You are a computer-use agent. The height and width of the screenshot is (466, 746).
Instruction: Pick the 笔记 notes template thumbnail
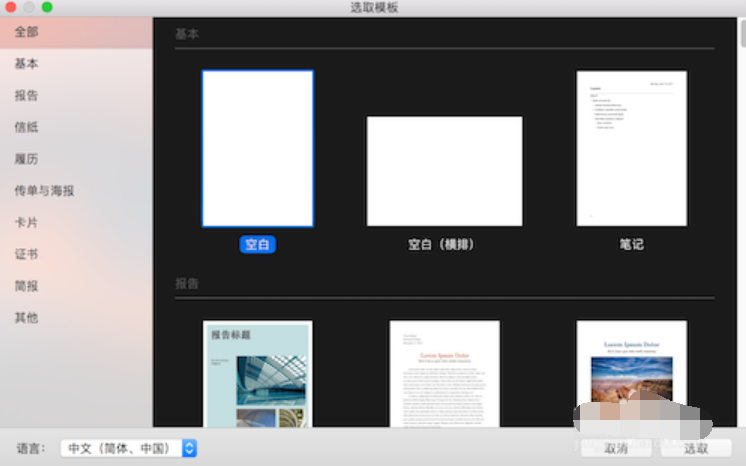click(x=631, y=148)
